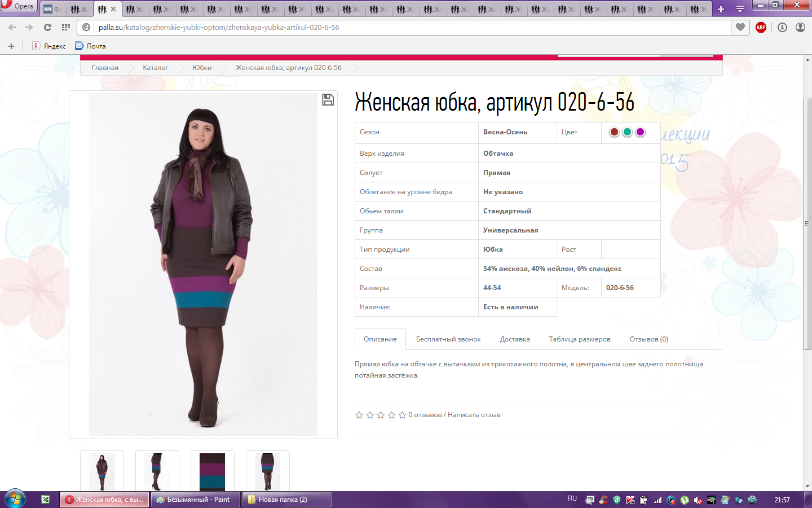This screenshot has width=812, height=508.
Task: Click the Написать отзыв link
Action: coord(474,415)
